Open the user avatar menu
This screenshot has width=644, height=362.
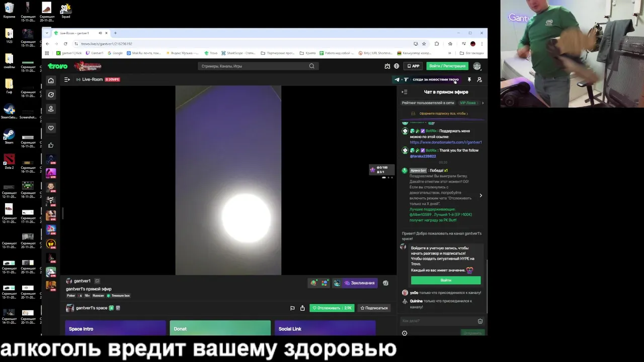(476, 66)
